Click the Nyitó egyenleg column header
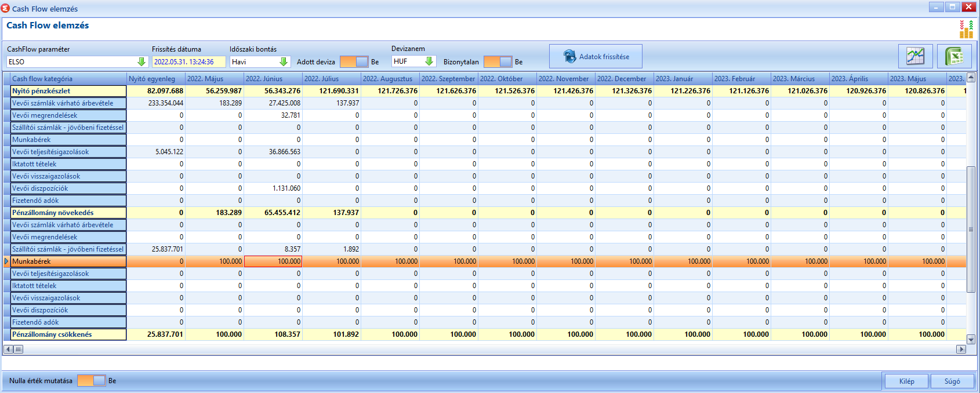The image size is (980, 393). (x=156, y=78)
